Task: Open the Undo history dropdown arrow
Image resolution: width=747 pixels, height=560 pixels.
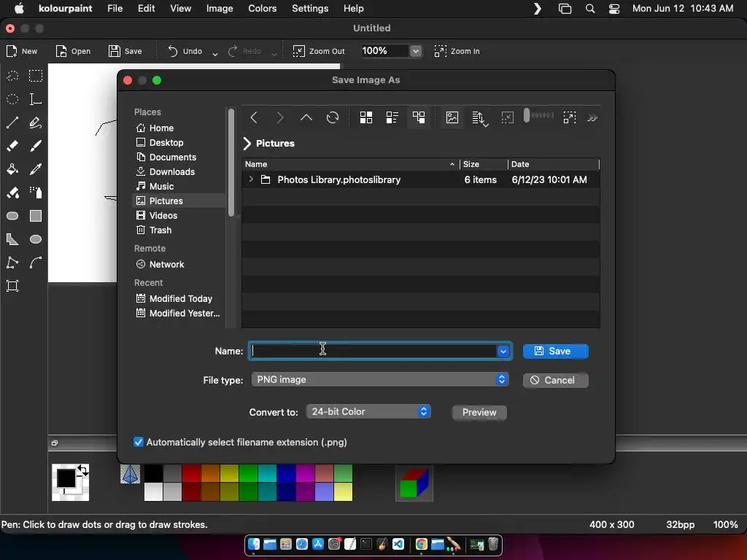Action: click(215, 54)
